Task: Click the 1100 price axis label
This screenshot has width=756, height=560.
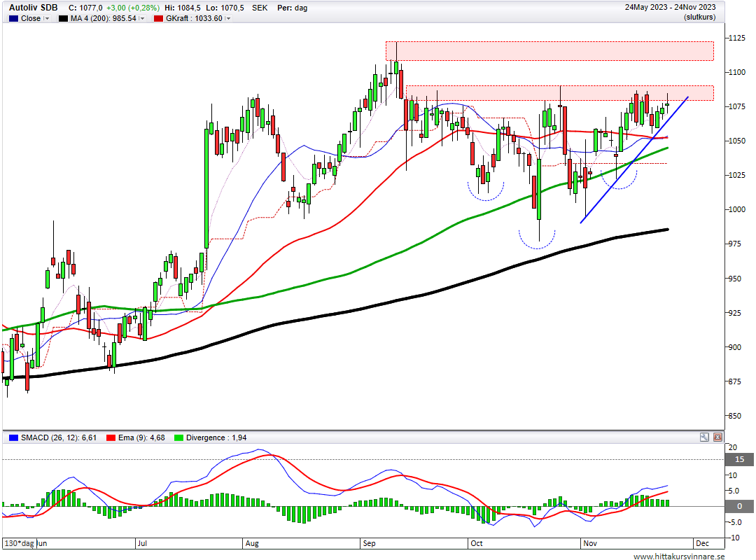Action: [736, 72]
